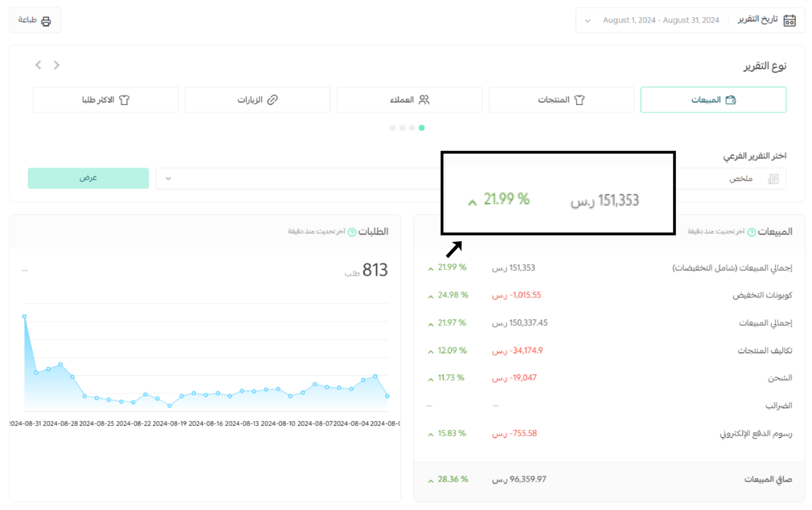Click the people icon on العملاء tab
The width and height of the screenshot is (812, 510).
click(424, 100)
